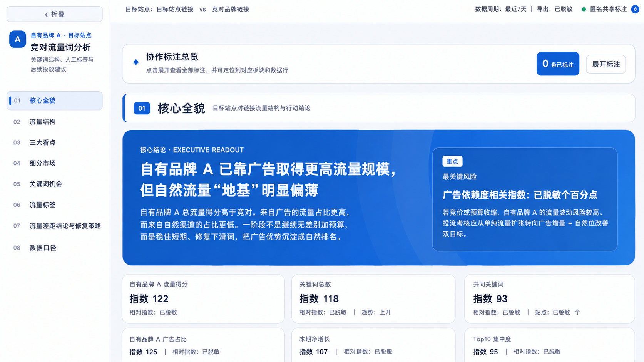Viewport: 644px width, 362px height.
Task: Click the blue 0 badge in header
Action: coord(635,9)
